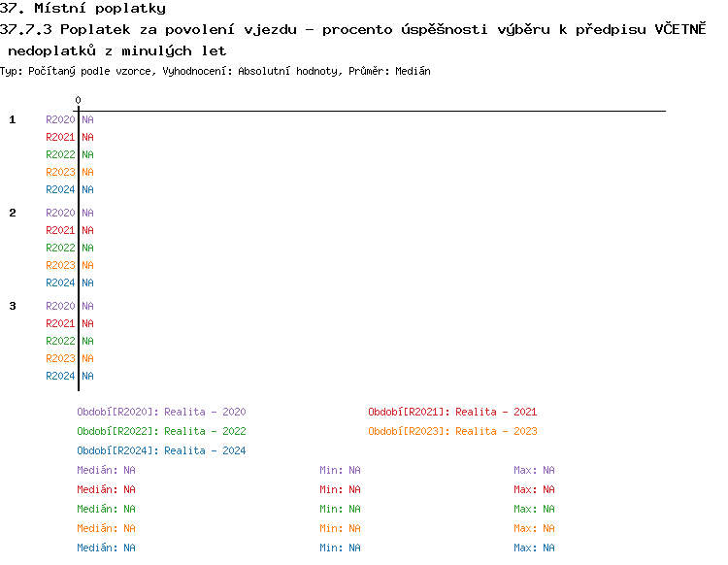Click the axis zero label above the chart
Screen dimensions: 728x565
[x=78, y=101]
